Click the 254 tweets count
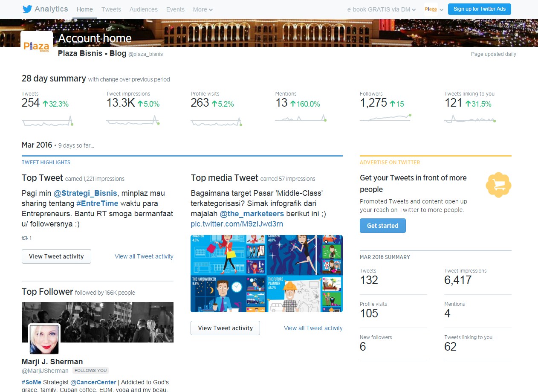538x392 pixels. click(x=31, y=103)
